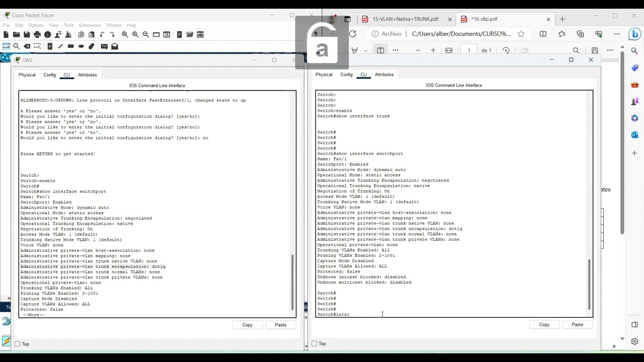Toggle the Top checkbox in right switch window
644x362 pixels.
(x=314, y=344)
